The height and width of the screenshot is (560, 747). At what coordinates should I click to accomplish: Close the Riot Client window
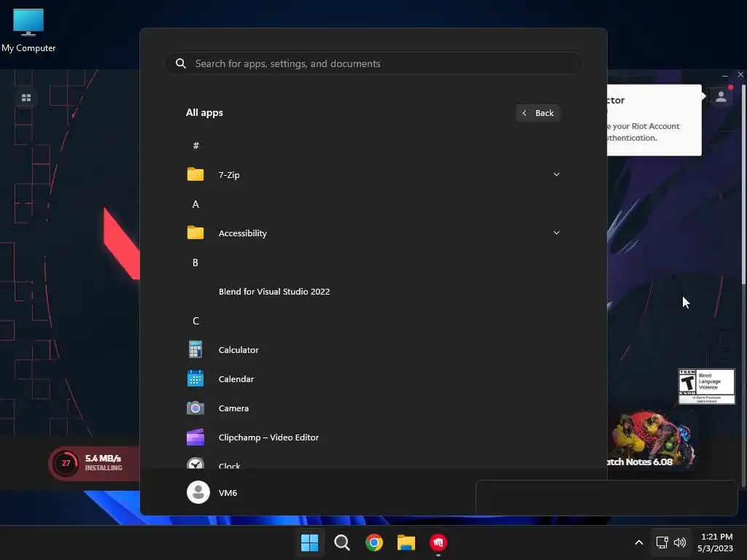[740, 75]
